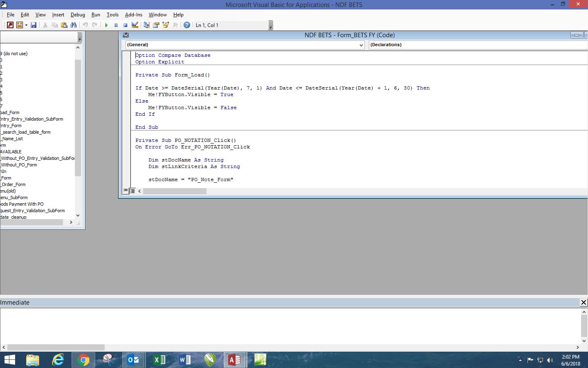Open Google Chrome from taskbar
588x368 pixels.
click(x=83, y=360)
